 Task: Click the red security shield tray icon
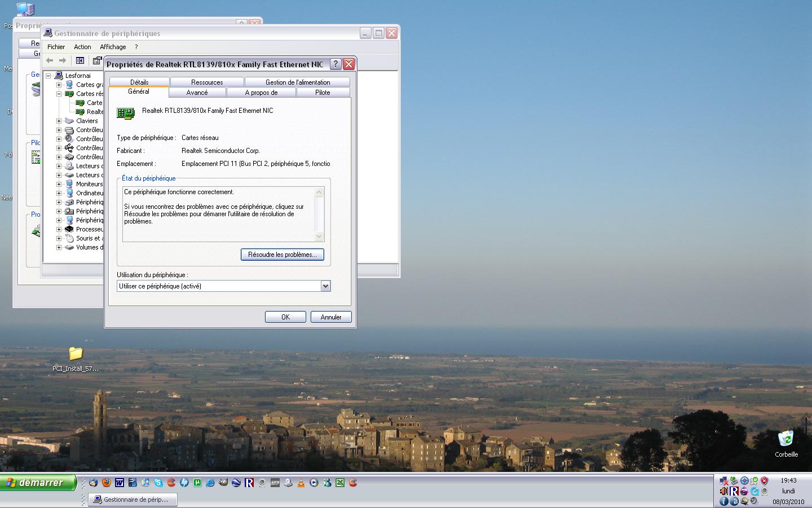coord(764,481)
